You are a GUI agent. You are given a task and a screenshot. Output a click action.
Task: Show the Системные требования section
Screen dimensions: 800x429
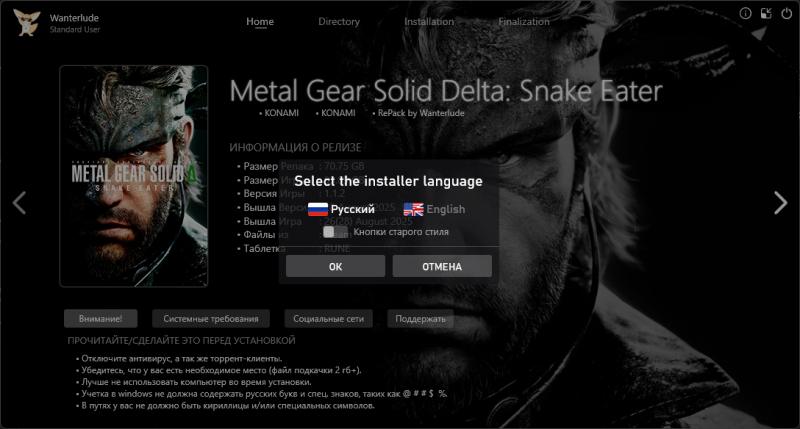(x=211, y=318)
